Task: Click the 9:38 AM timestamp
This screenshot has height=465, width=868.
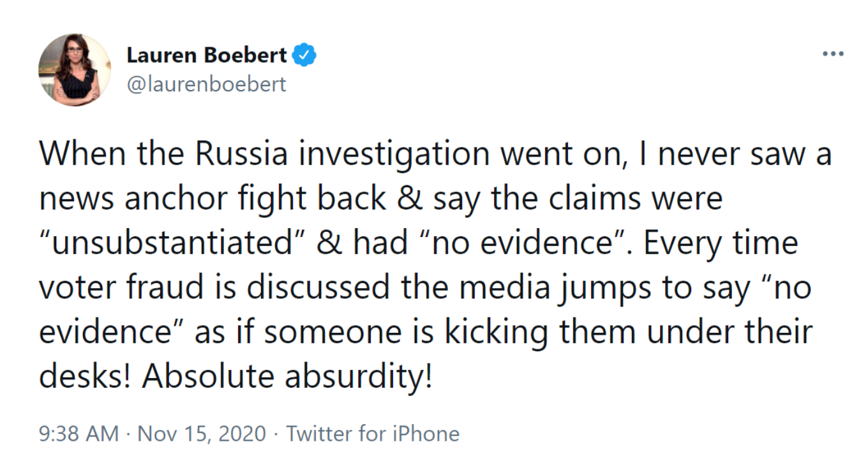Action: pos(79,434)
